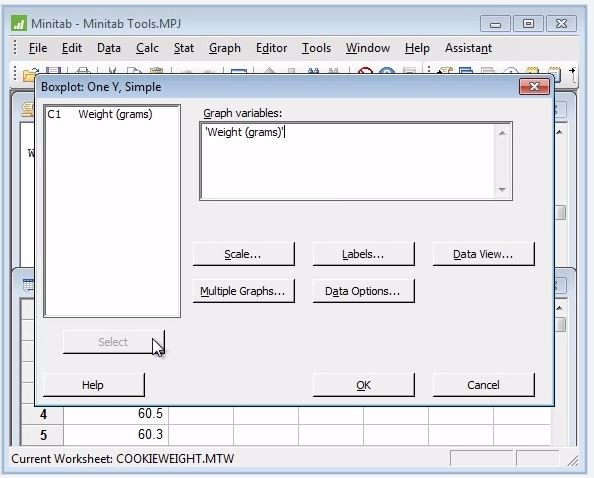Open the Assistant menu
This screenshot has height=478, width=594.
coord(468,48)
